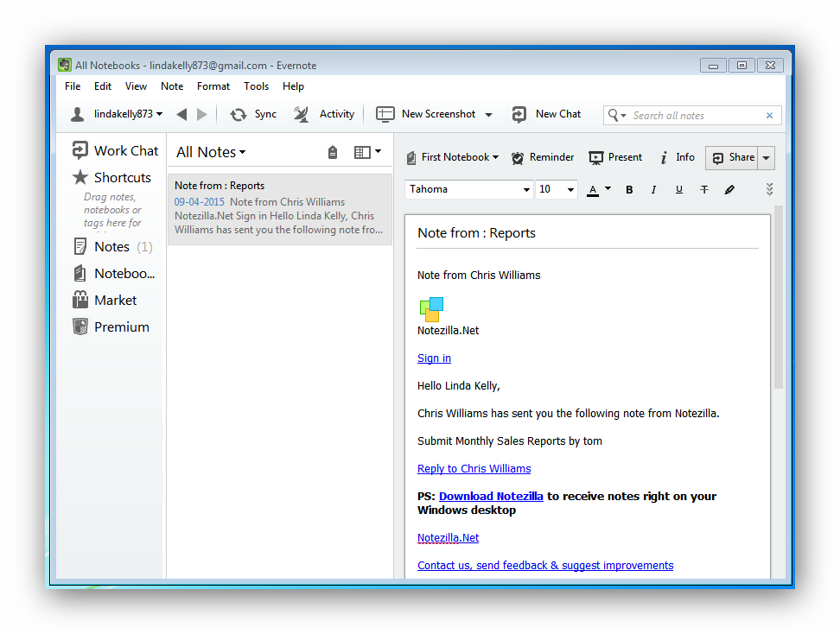Click the Download Notezilla link
This screenshot has width=840, height=634.
[491, 497]
